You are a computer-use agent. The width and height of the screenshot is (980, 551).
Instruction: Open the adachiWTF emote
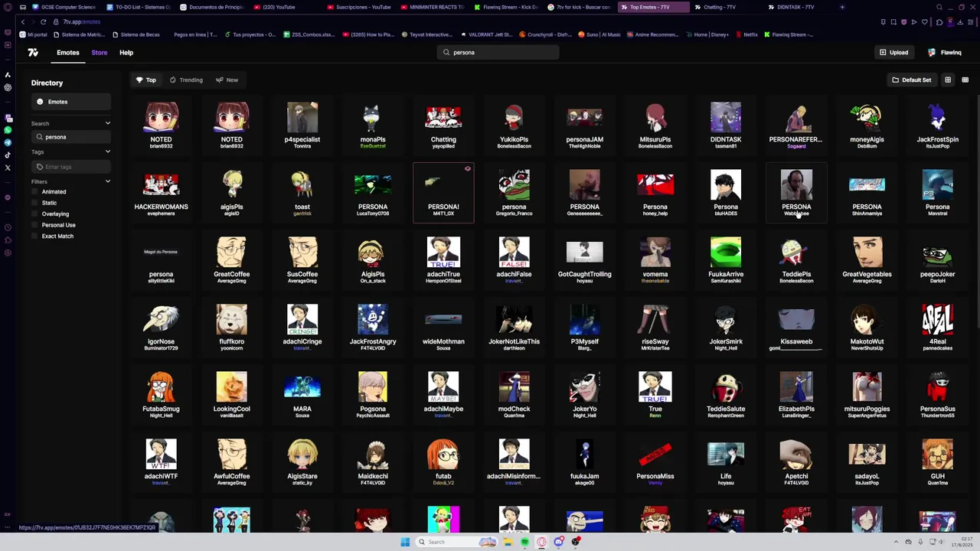tap(161, 462)
